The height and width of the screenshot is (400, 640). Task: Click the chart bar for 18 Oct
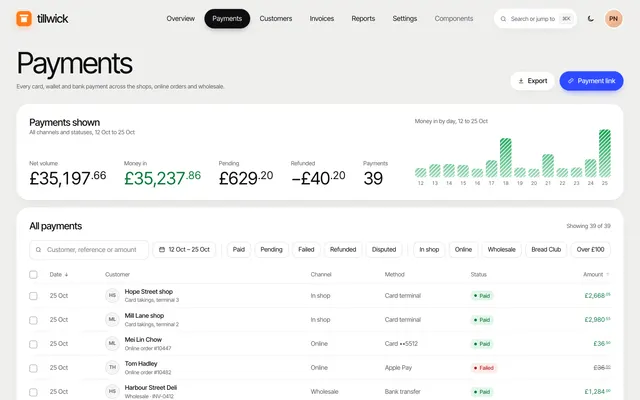pos(506,158)
